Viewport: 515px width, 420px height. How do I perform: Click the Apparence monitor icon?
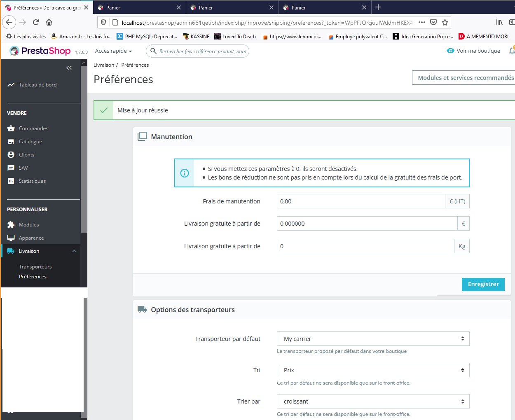[x=11, y=238]
